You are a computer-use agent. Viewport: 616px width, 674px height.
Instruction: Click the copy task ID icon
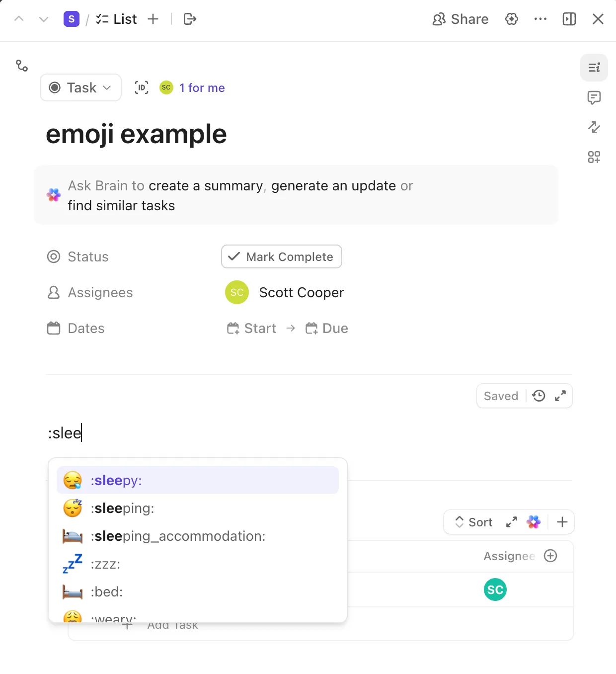click(141, 87)
